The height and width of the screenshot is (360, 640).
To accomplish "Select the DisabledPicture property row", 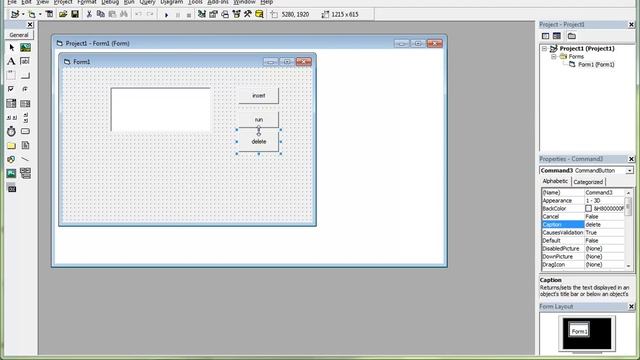I will pos(583,249).
